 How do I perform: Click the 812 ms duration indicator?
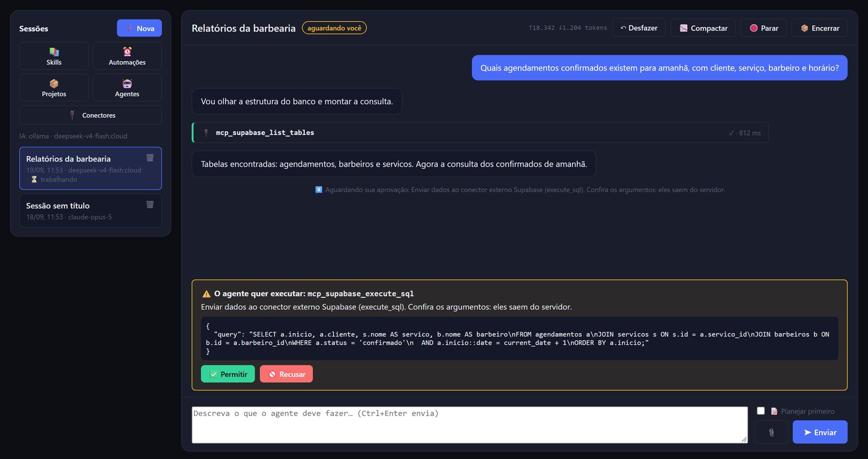[745, 133]
